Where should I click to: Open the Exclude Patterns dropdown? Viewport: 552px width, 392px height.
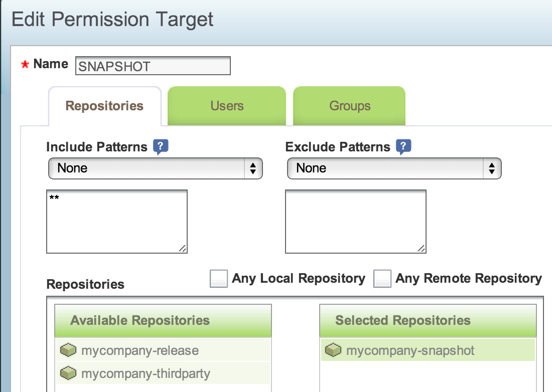point(394,168)
